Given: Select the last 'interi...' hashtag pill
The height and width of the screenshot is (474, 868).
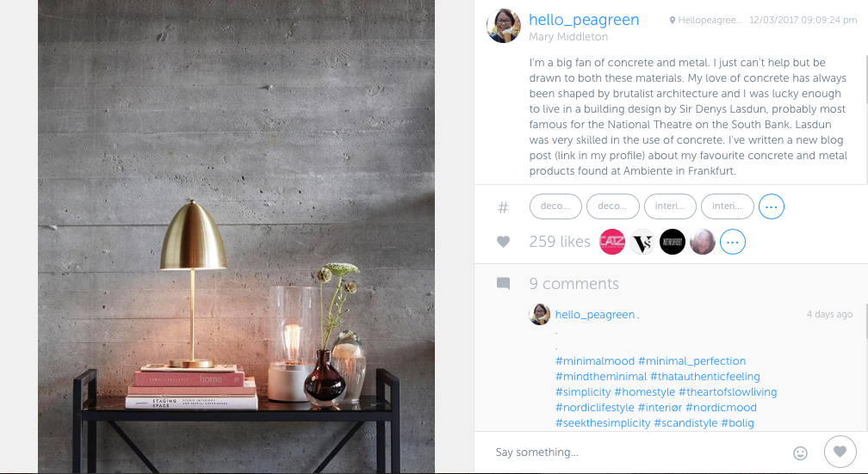Looking at the screenshot, I should (728, 206).
